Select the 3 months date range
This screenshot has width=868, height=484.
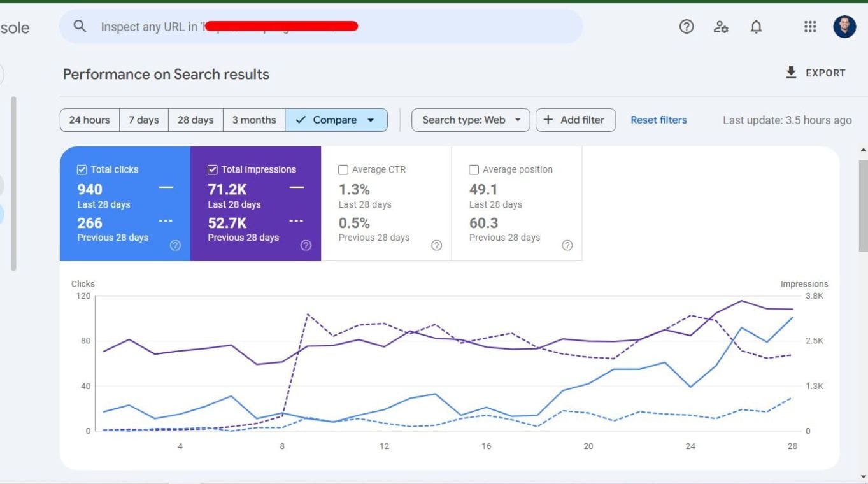(x=253, y=120)
